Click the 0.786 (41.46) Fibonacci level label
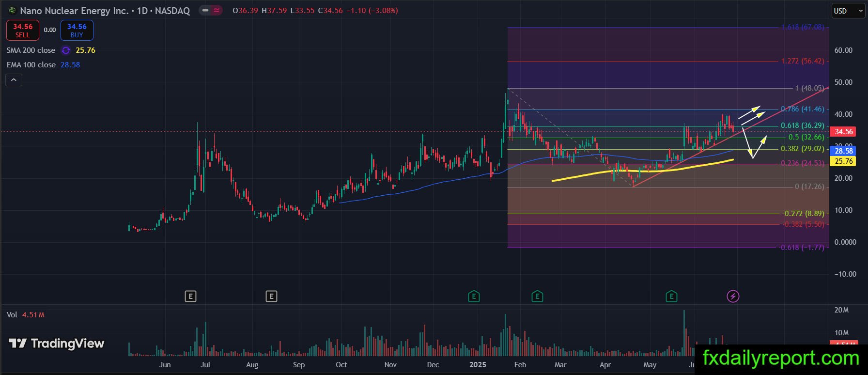The width and height of the screenshot is (868, 375). tap(802, 109)
